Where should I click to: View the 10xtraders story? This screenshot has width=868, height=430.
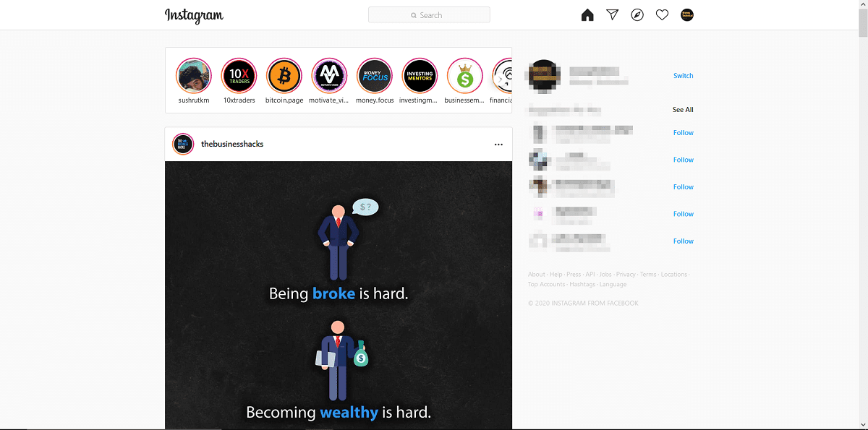click(239, 76)
